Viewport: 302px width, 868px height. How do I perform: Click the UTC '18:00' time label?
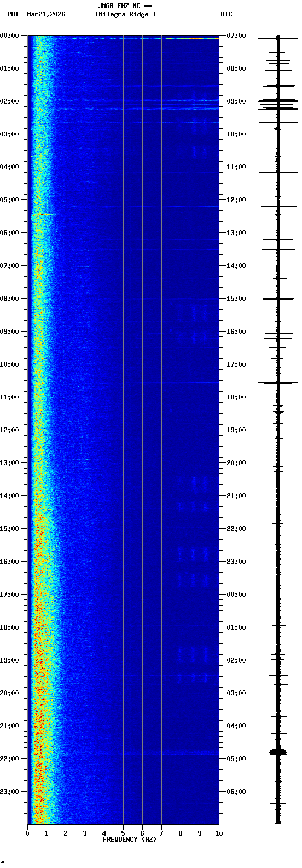236,397
